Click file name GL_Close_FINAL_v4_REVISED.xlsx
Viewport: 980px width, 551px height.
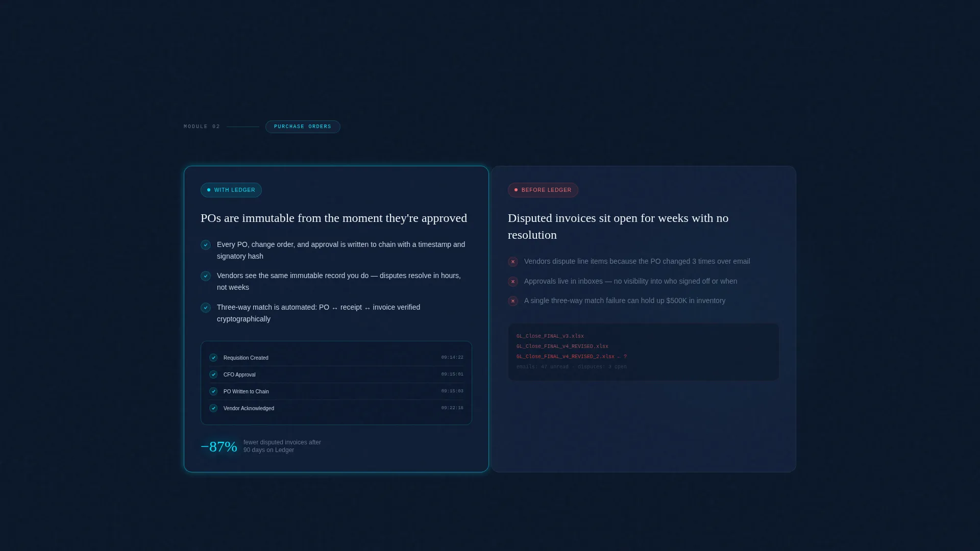[x=562, y=346]
